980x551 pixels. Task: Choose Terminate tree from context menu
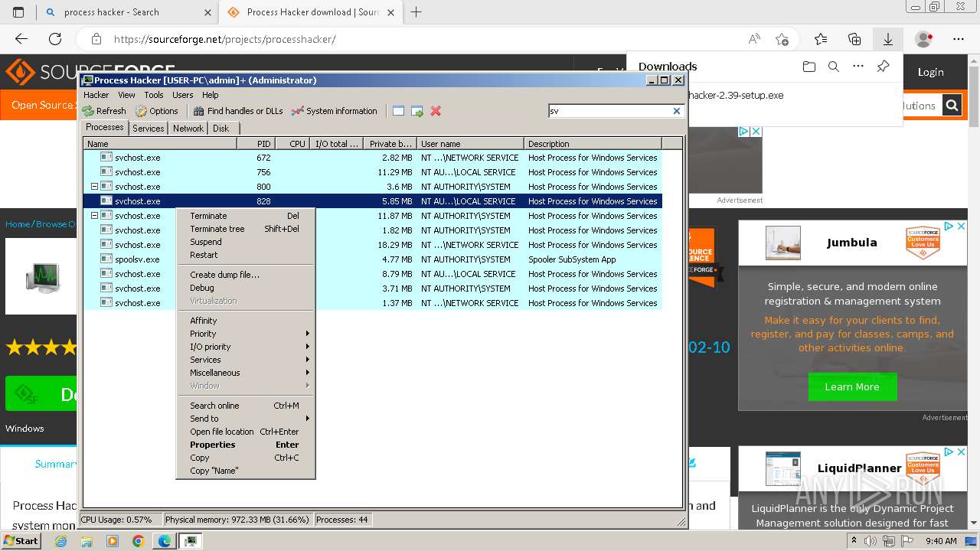pos(245,229)
